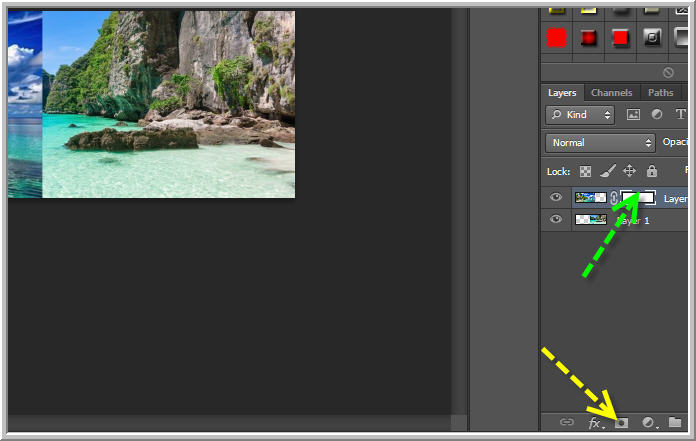The image size is (696, 441).
Task: Switch to the Paths tab
Action: click(660, 93)
